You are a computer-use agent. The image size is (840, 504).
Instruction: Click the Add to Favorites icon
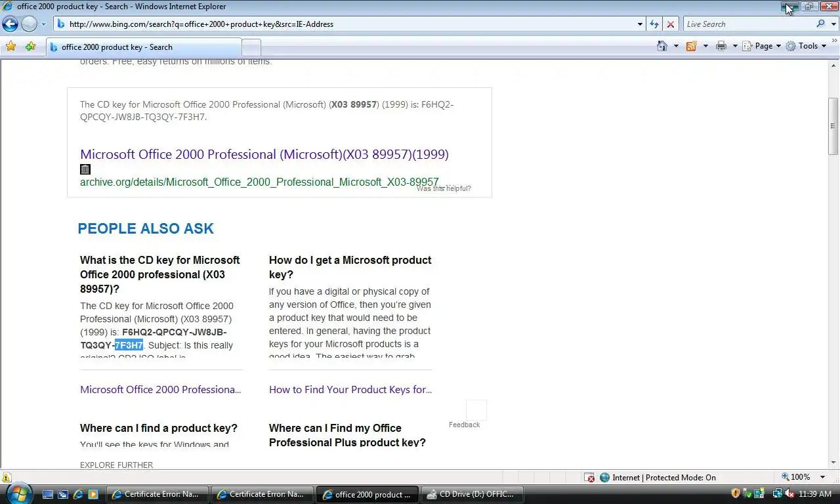pos(30,47)
